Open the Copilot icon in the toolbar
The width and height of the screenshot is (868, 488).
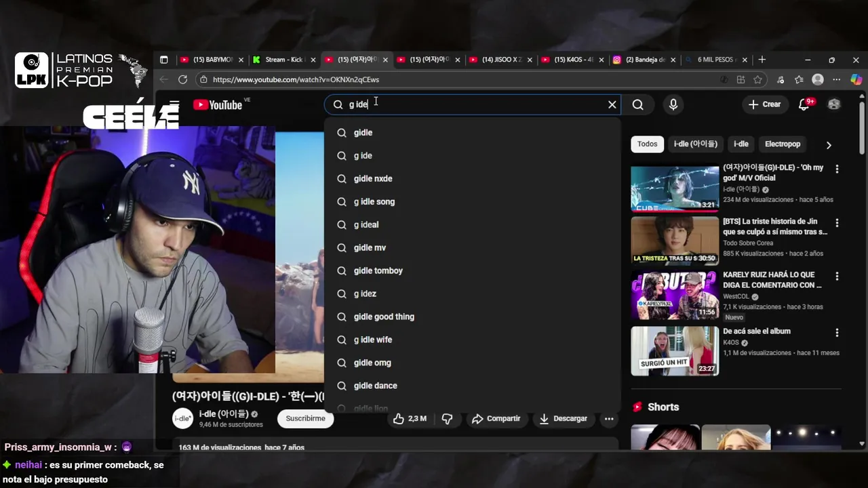tap(856, 79)
